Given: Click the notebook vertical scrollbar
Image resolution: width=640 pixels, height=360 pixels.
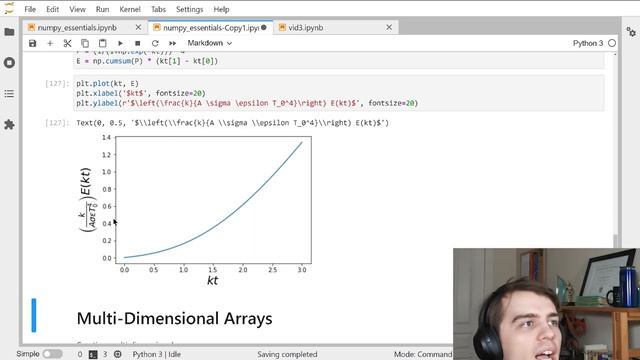Looking at the screenshot, I should click(x=616, y=241).
